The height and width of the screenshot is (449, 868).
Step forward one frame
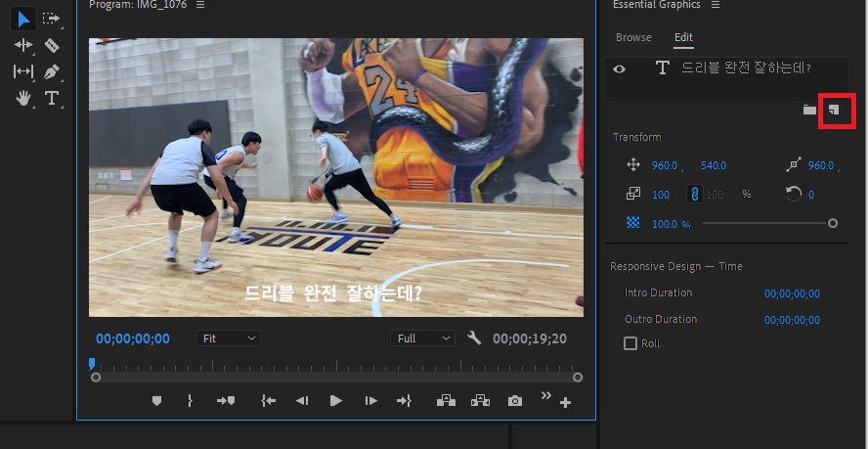pyautogui.click(x=370, y=401)
